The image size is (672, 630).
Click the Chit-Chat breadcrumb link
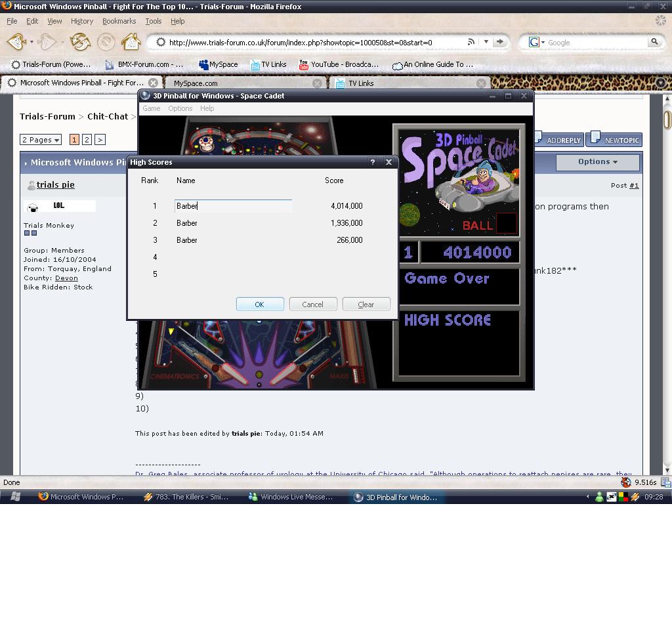click(x=108, y=117)
